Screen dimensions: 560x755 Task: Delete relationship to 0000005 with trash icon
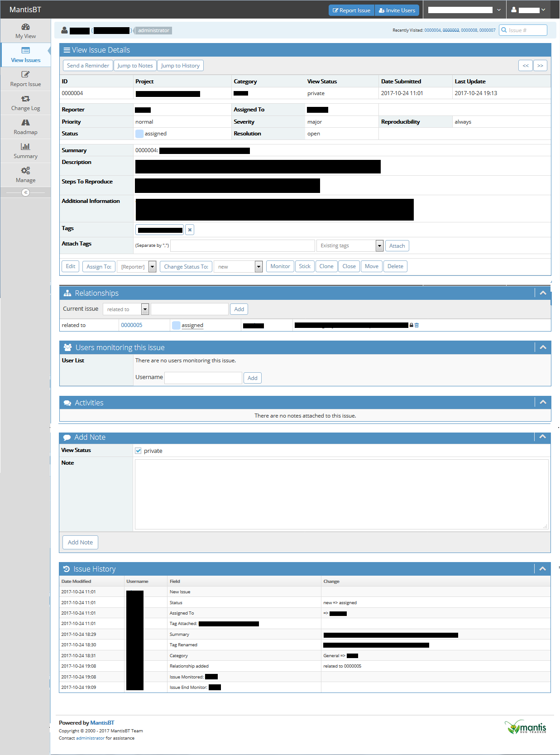coord(416,325)
